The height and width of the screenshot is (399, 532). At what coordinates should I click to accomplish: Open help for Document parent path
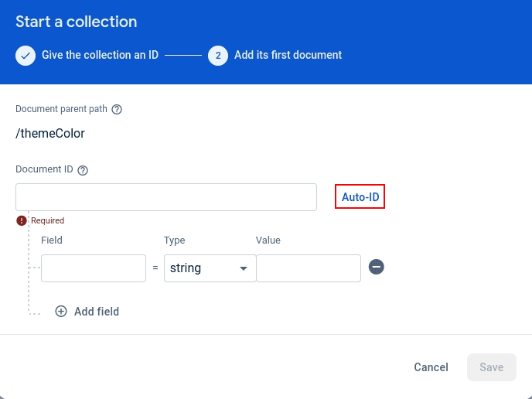[x=117, y=109]
